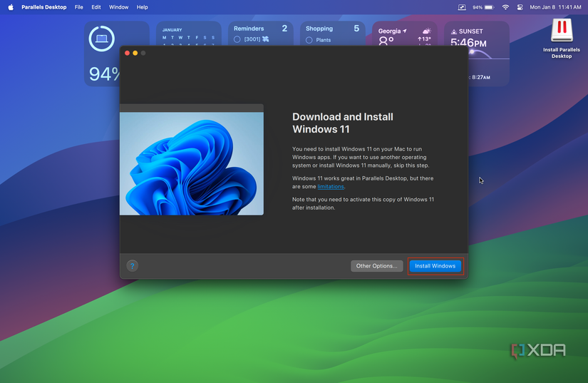This screenshot has width=588, height=383.
Task: Open the Apple menu
Action: [x=11, y=7]
